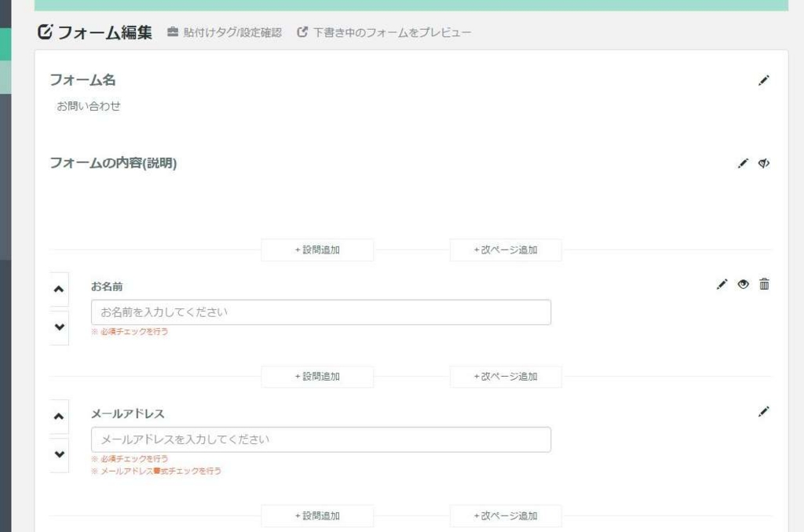Click the bottom +改ページ追加 button
804x532 pixels.
505,516
